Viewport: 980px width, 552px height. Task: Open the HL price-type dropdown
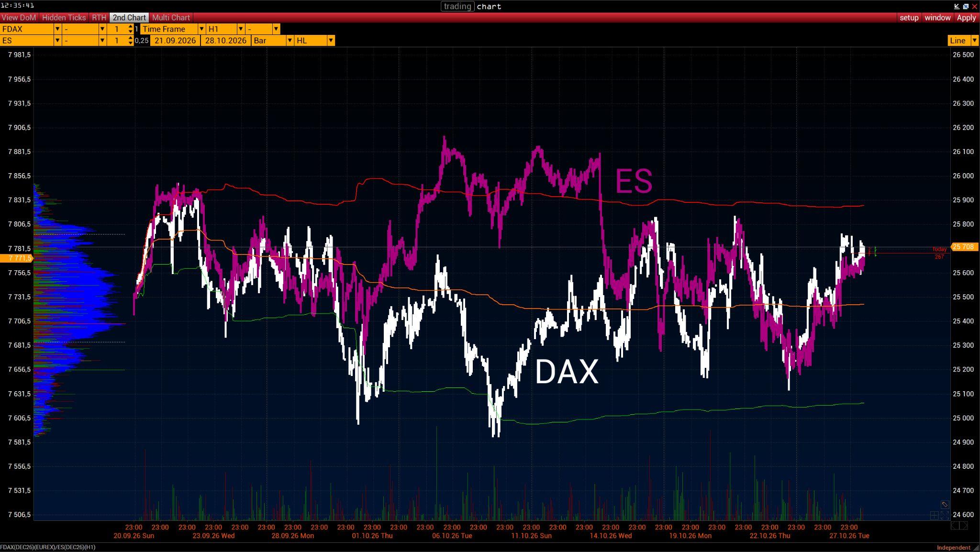coord(331,40)
